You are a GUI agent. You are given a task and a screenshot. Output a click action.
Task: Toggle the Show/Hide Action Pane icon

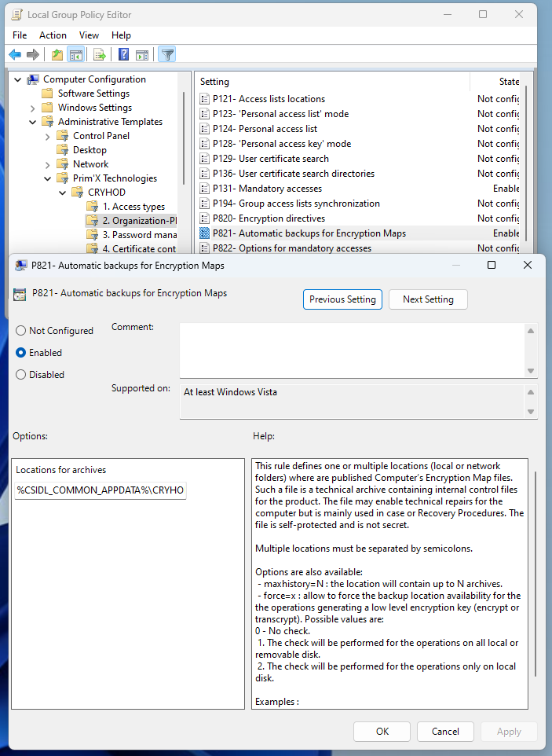(142, 54)
